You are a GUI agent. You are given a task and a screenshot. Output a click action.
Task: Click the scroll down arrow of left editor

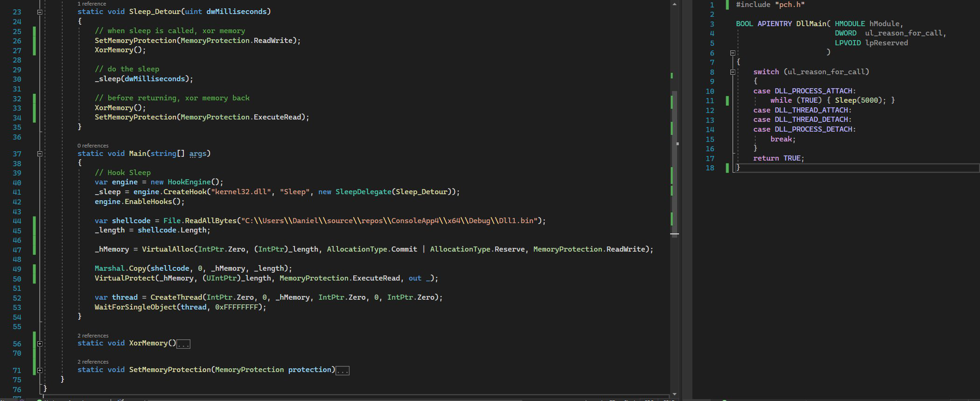point(674,394)
